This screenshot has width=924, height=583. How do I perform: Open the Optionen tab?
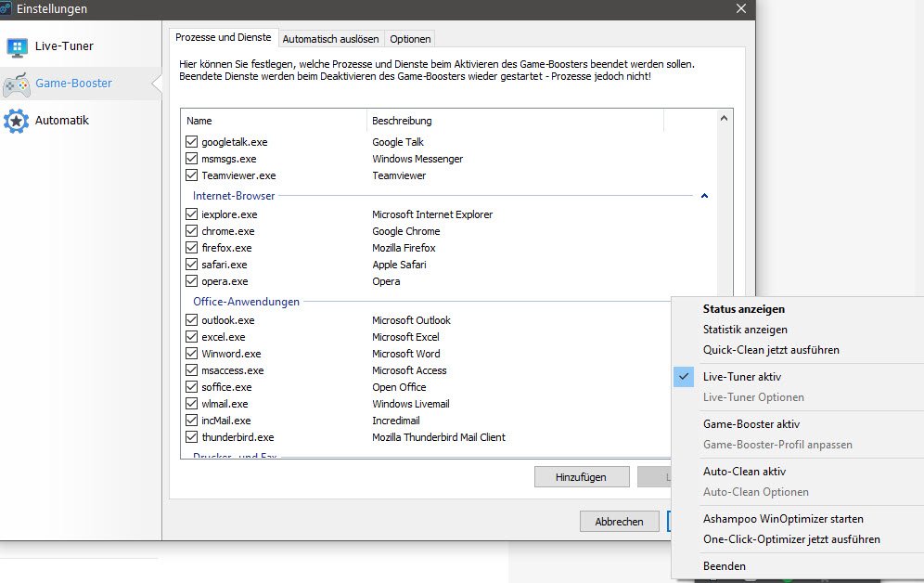point(410,39)
